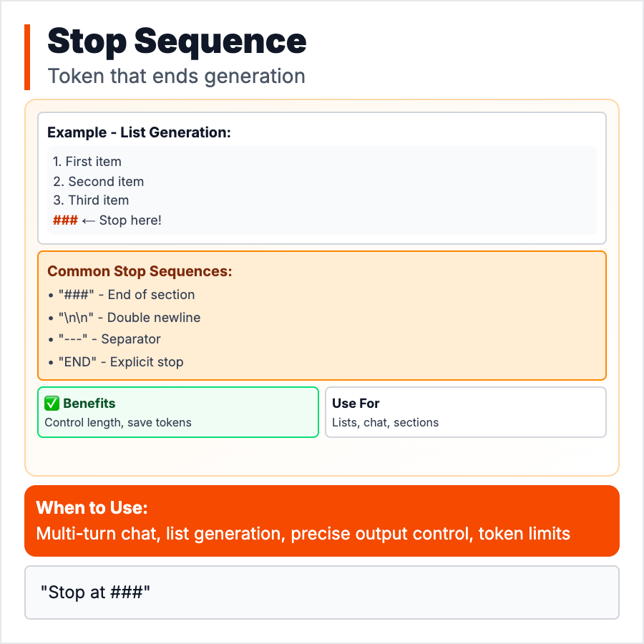Click "1. First item" in the example list
This screenshot has width=644, height=644.
click(87, 162)
